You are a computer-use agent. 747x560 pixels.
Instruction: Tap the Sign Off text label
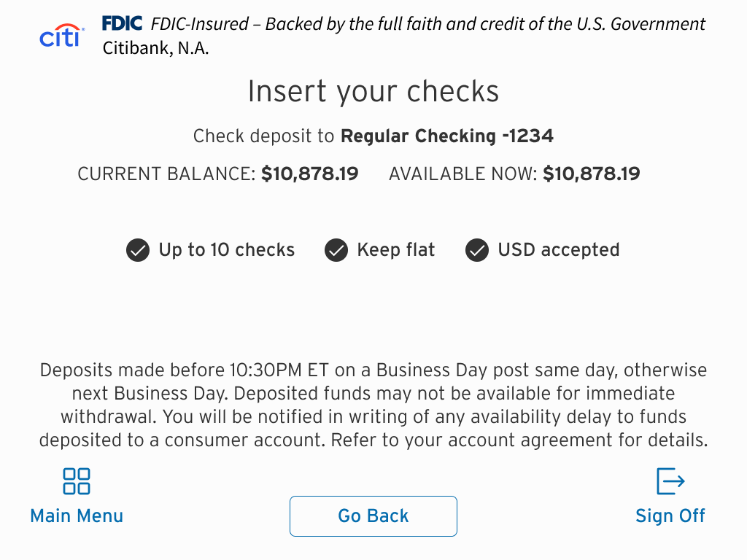coord(670,516)
